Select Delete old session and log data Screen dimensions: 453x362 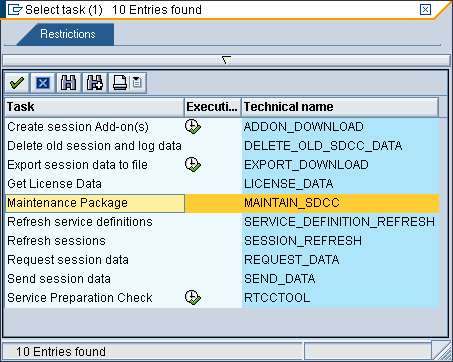pos(94,146)
